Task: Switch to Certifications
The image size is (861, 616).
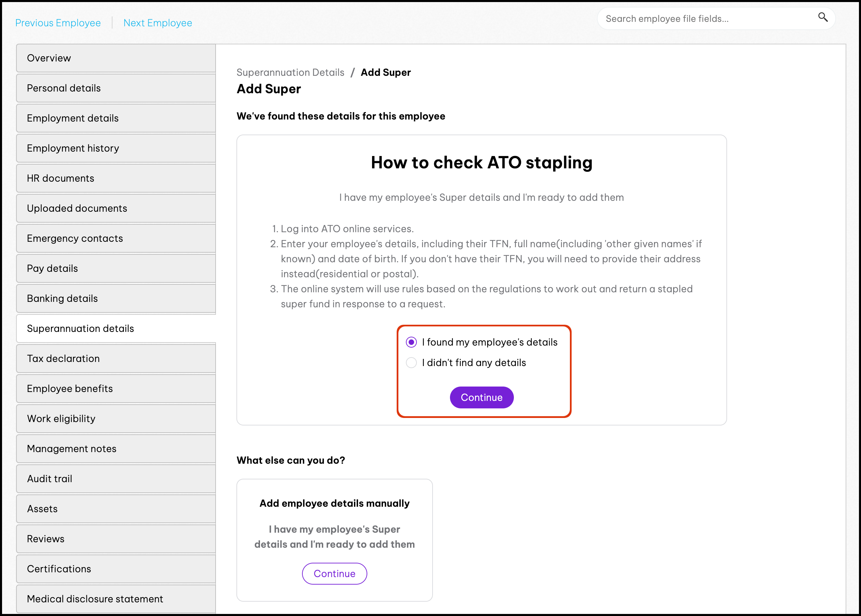Action: [116, 569]
